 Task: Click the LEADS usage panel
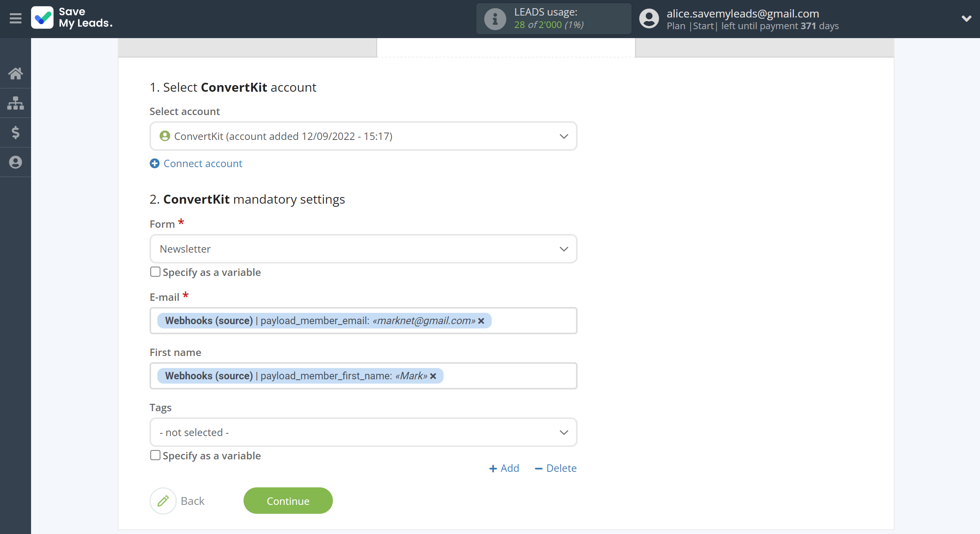(554, 19)
